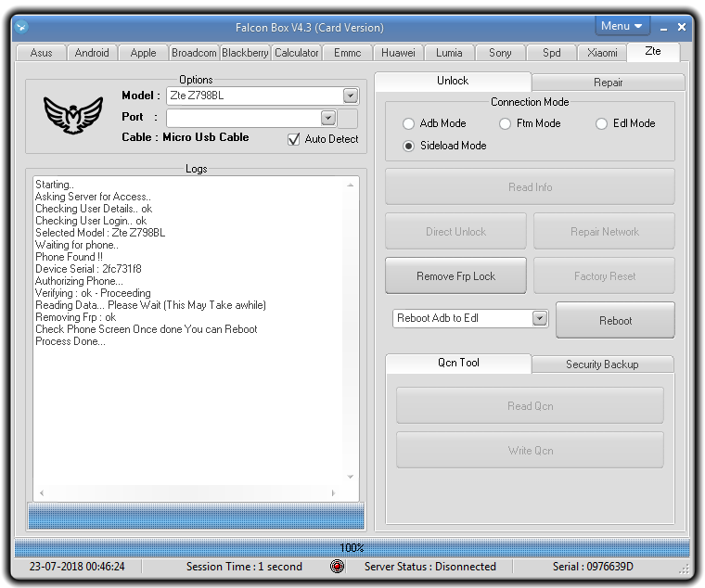Click the 100% progress bar
The width and height of the screenshot is (705, 588).
[x=352, y=548]
